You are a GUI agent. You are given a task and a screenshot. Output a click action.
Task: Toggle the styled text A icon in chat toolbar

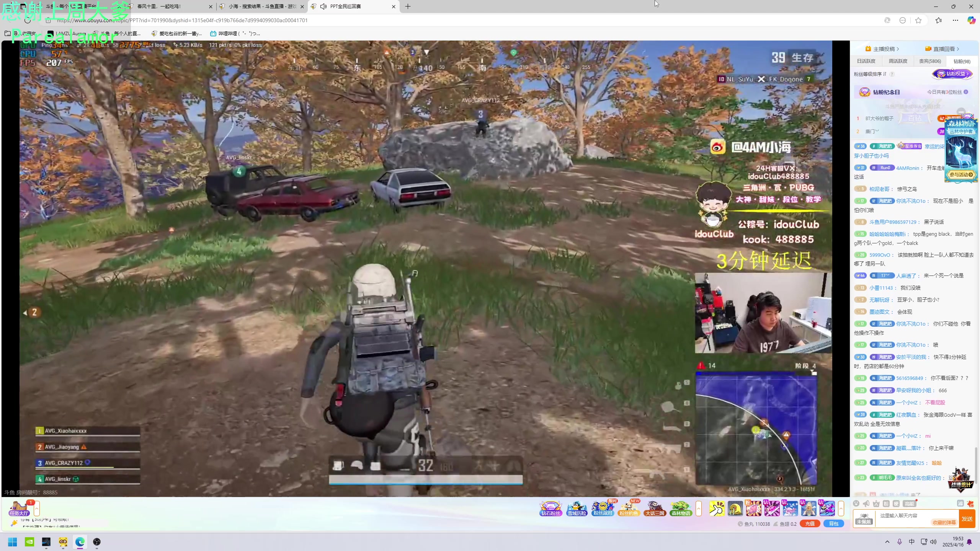click(876, 504)
